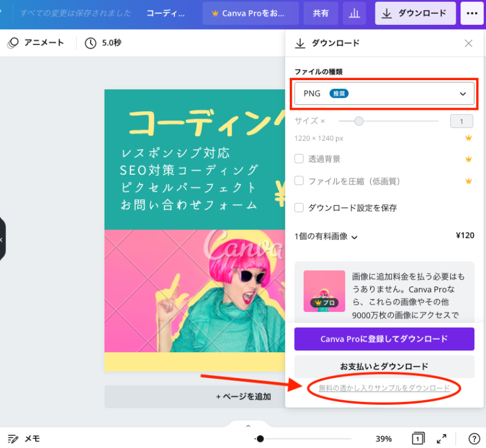Open the help question mark icon
The height and width of the screenshot is (448, 486).
[474, 439]
